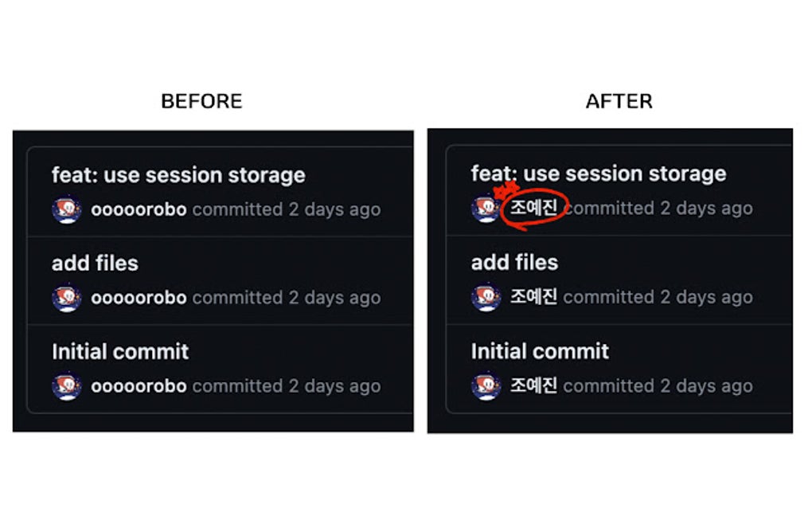The width and height of the screenshot is (812, 508).
Task: Open the 'feat: use session storage' commit in BEFORE
Action: point(178,174)
